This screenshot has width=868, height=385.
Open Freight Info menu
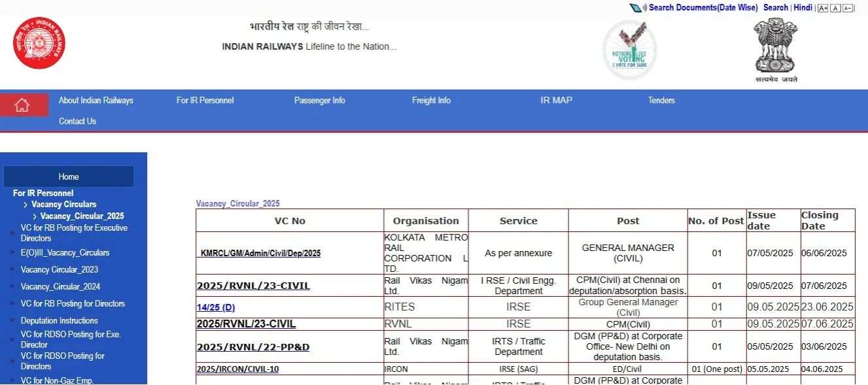pos(431,101)
